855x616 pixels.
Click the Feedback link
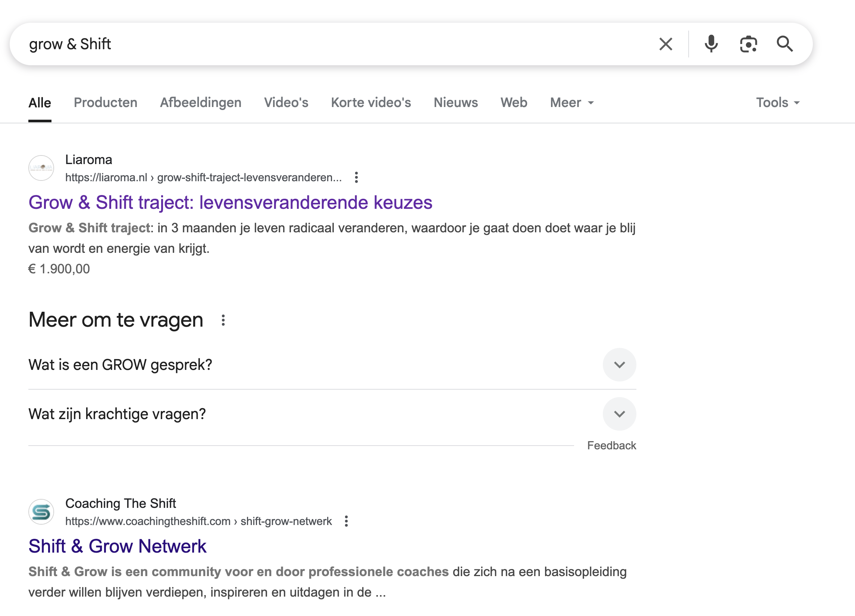coord(611,445)
